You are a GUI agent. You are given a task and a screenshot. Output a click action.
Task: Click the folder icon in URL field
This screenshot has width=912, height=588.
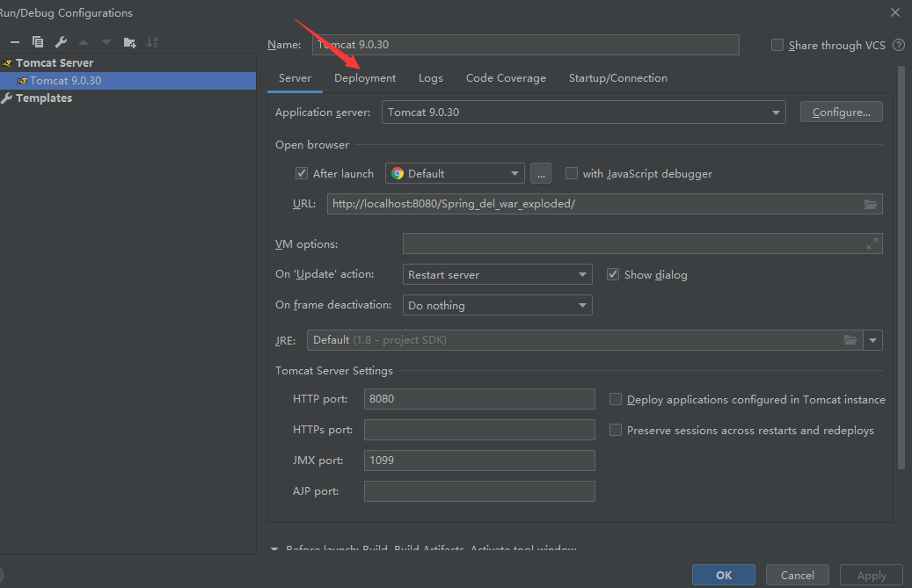point(870,204)
